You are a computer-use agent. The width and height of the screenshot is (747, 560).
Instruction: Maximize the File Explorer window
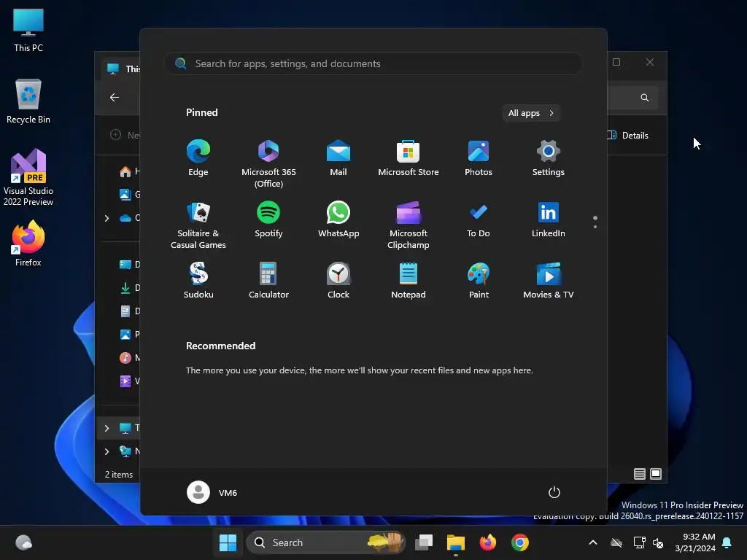point(616,62)
